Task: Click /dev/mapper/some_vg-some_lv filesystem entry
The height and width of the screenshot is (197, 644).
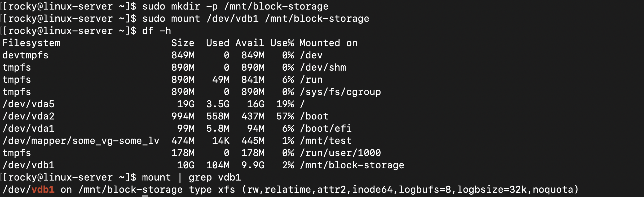Action: (x=81, y=141)
